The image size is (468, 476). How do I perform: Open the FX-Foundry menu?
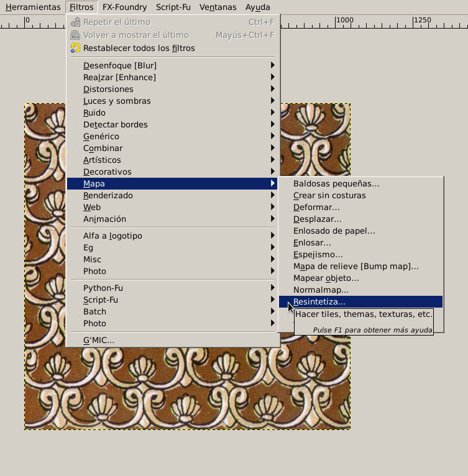tap(124, 7)
